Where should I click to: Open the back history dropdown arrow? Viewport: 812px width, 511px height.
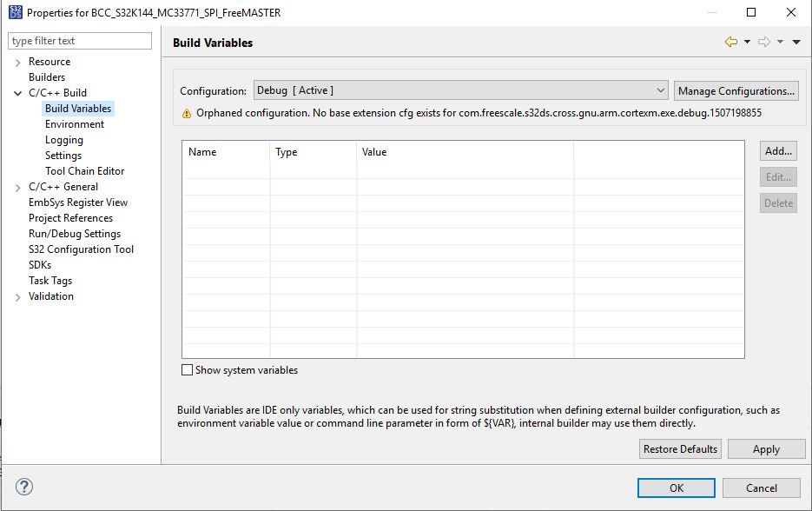[747, 43]
